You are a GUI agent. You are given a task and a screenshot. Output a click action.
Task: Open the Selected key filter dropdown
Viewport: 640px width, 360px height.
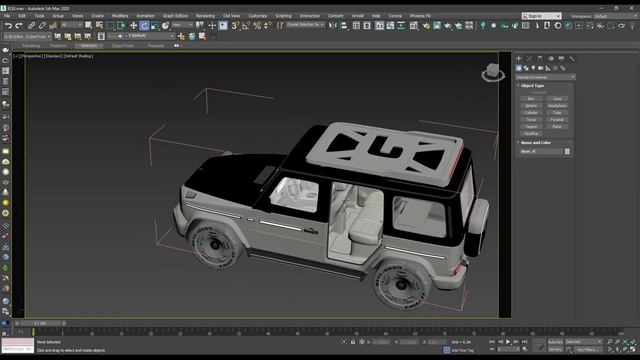583,342
